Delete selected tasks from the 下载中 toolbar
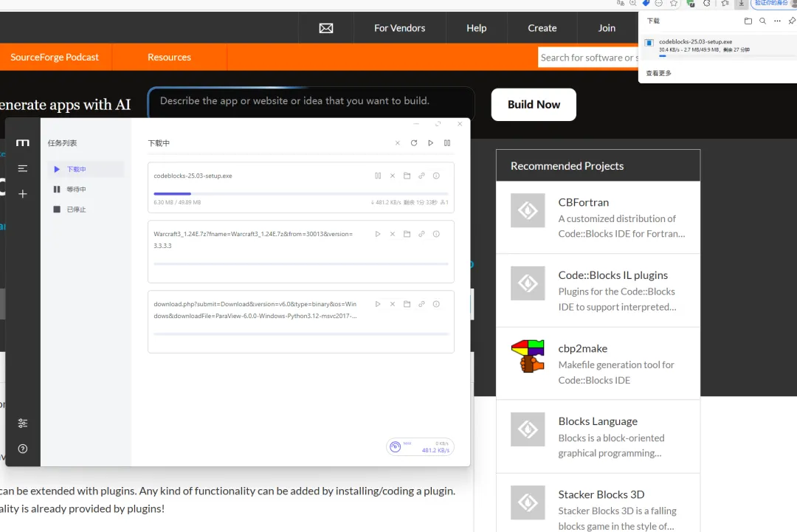This screenshot has width=797, height=532. tap(398, 143)
